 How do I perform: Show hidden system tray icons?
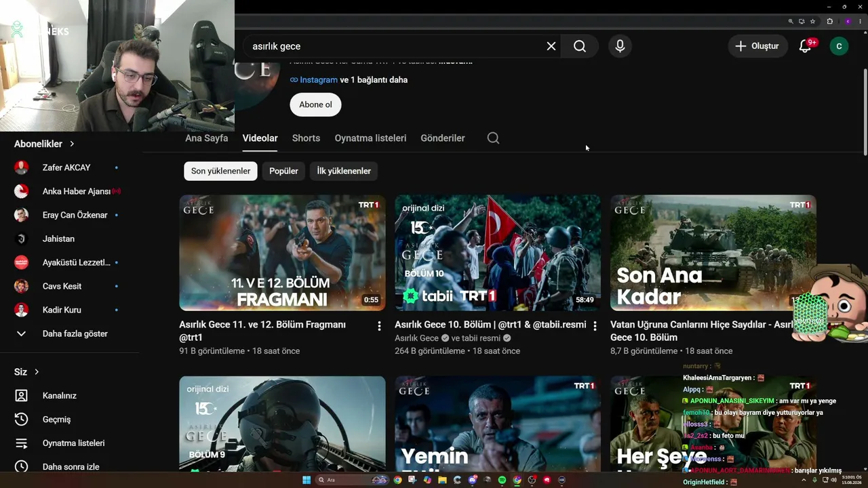pos(804,480)
